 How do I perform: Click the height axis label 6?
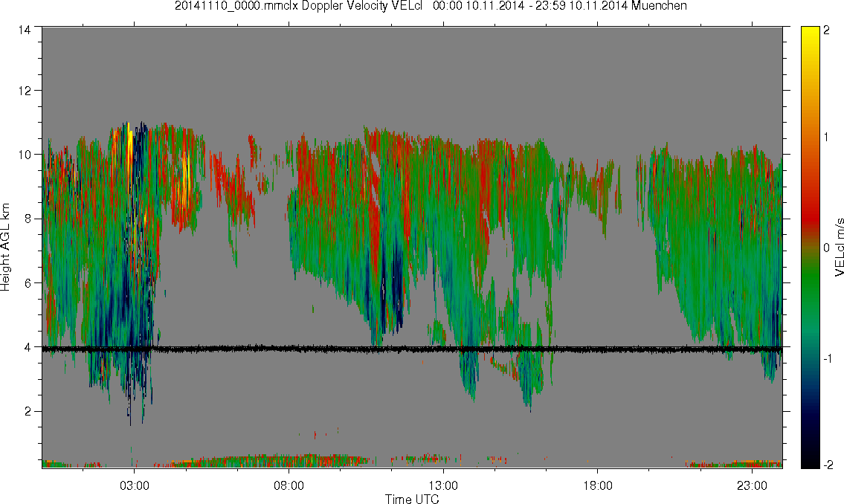point(27,283)
